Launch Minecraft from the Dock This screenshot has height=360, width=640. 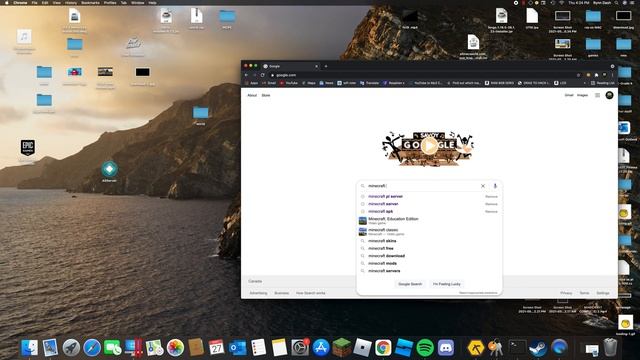point(342,348)
